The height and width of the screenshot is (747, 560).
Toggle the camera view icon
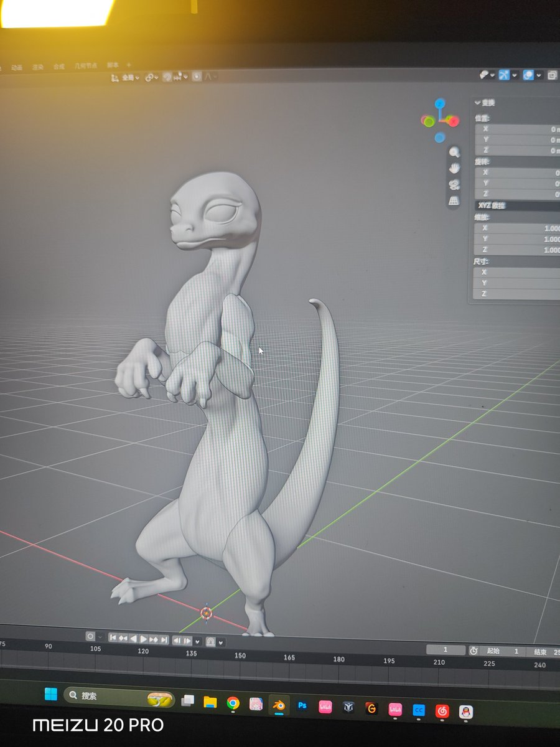coord(454,184)
